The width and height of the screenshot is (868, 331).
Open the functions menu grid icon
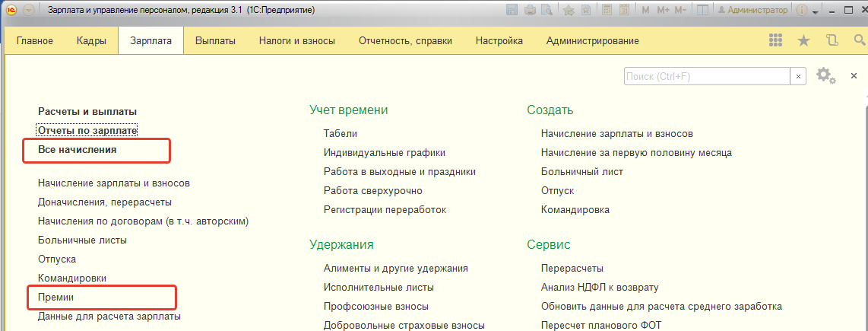point(776,41)
